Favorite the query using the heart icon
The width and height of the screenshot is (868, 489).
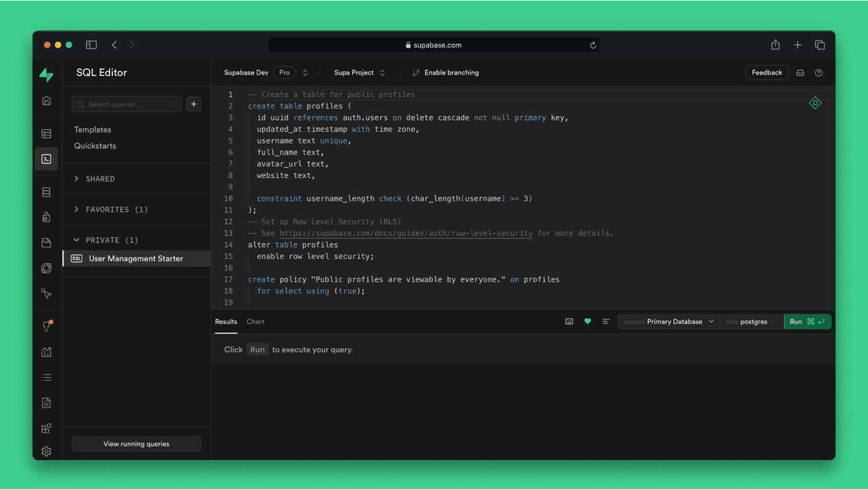point(587,321)
